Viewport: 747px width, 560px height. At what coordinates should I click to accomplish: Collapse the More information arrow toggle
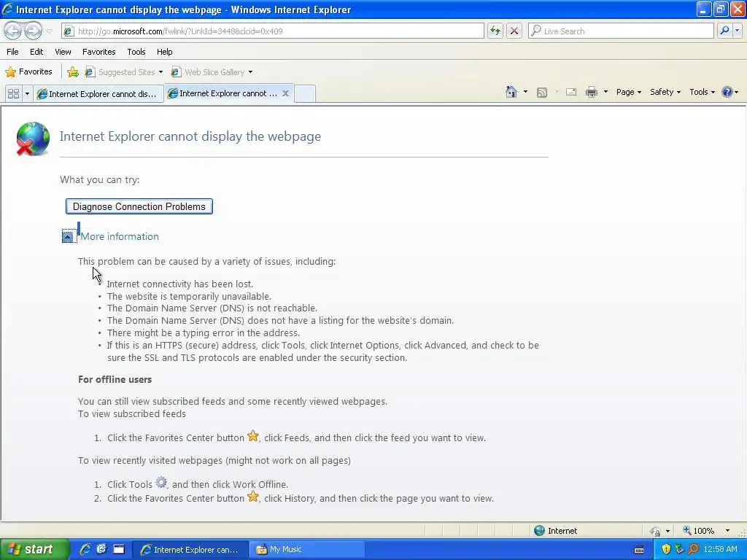68,237
